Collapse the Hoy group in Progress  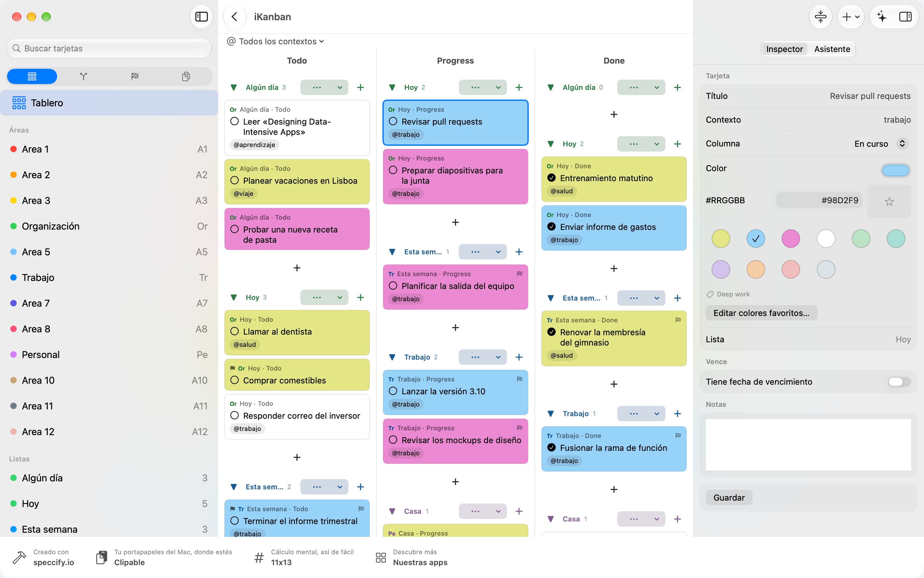(392, 88)
